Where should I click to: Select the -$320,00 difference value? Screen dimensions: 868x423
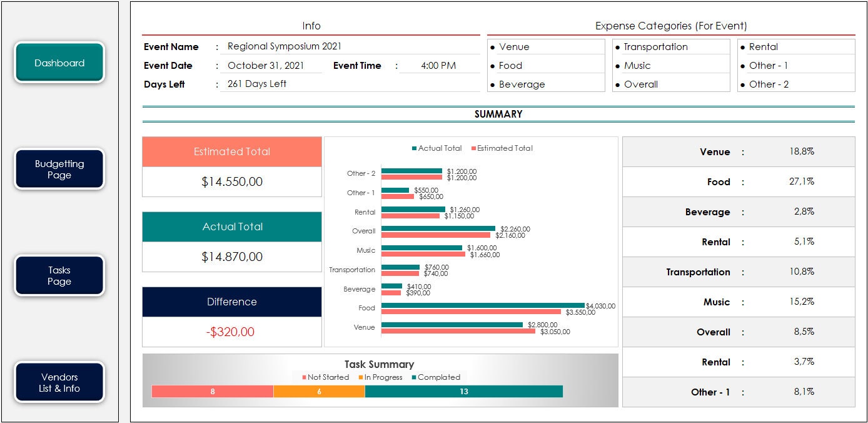click(x=232, y=332)
